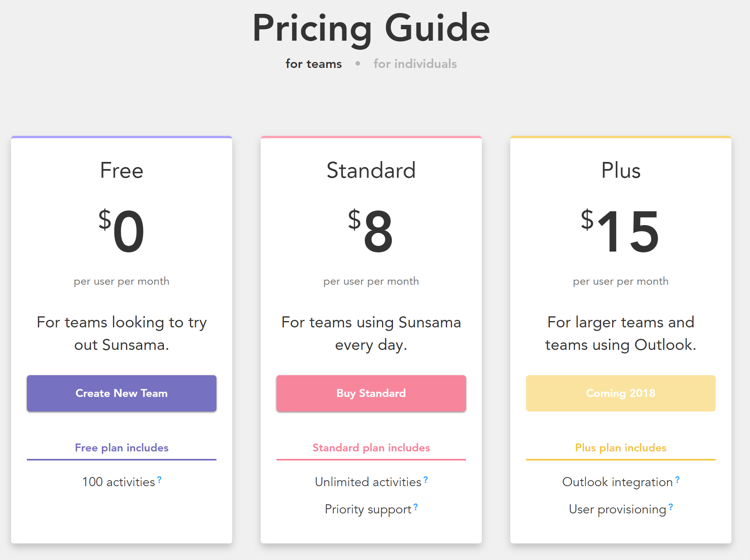Switch to the 'for teams' pricing tab

pos(314,64)
